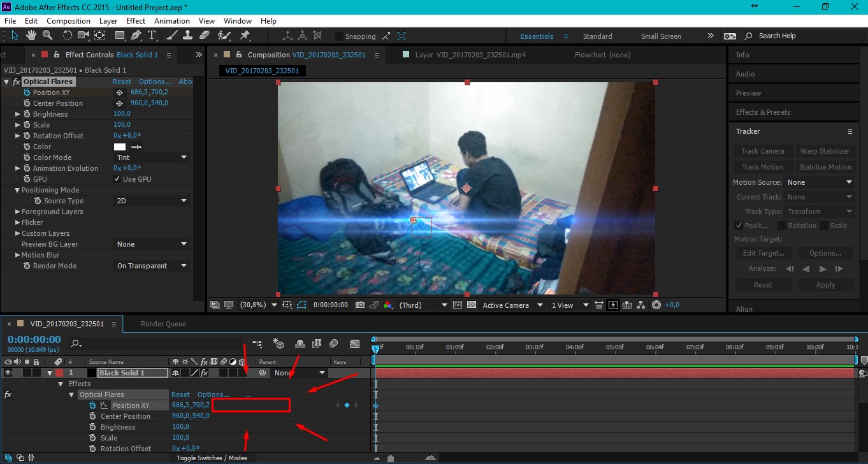Check the Rotation checkbox in Tracker
This screenshot has height=464, width=868.
click(782, 226)
